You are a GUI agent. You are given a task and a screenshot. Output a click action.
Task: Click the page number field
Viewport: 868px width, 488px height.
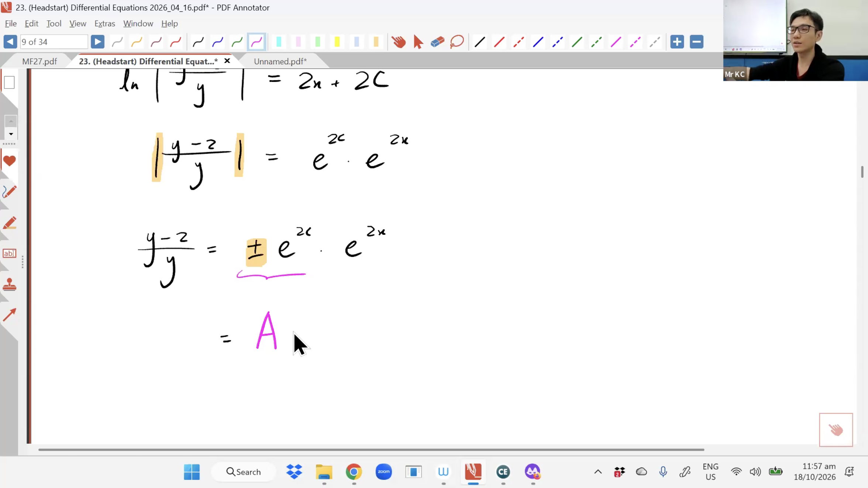tap(54, 42)
